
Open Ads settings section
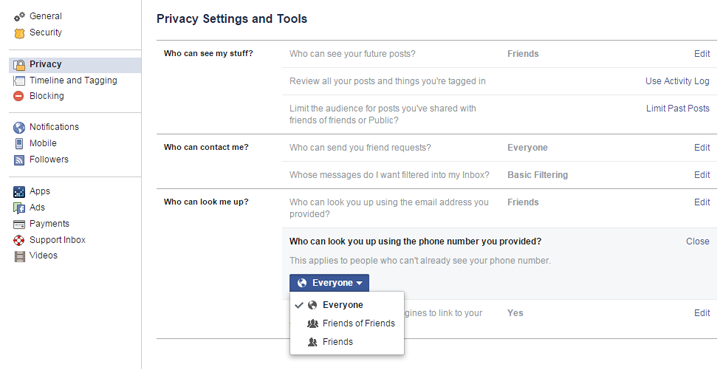click(x=37, y=207)
